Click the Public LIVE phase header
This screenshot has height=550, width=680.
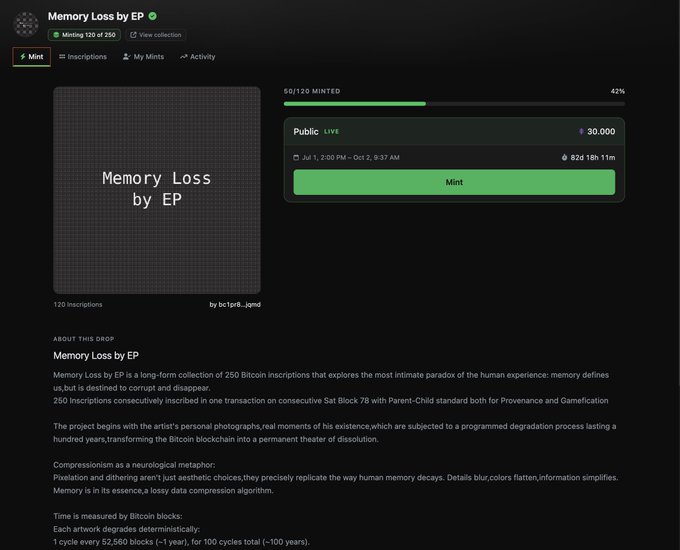pos(454,131)
